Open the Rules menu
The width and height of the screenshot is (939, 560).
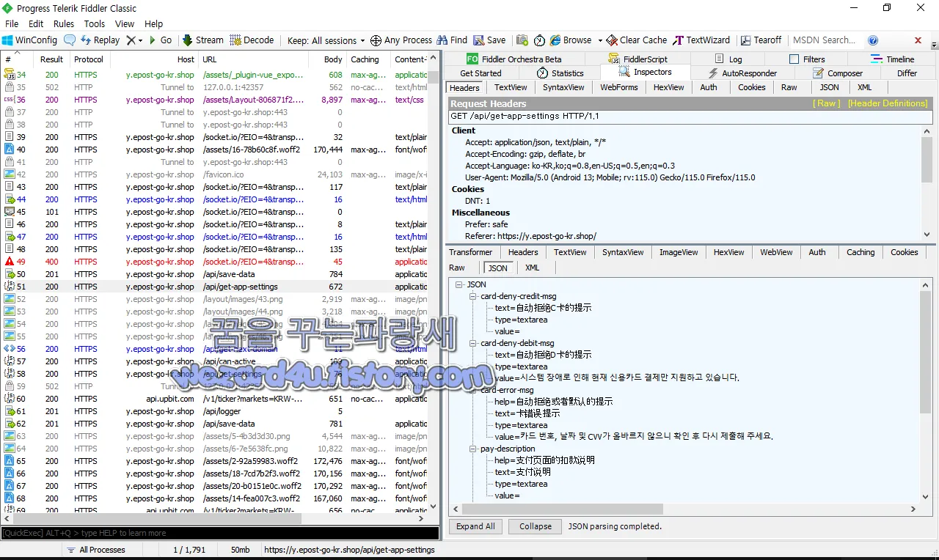(63, 23)
